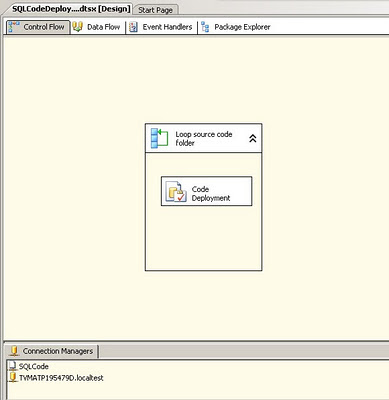Click the Code Deployment label text
The width and height of the screenshot is (389, 400).
[x=211, y=193]
